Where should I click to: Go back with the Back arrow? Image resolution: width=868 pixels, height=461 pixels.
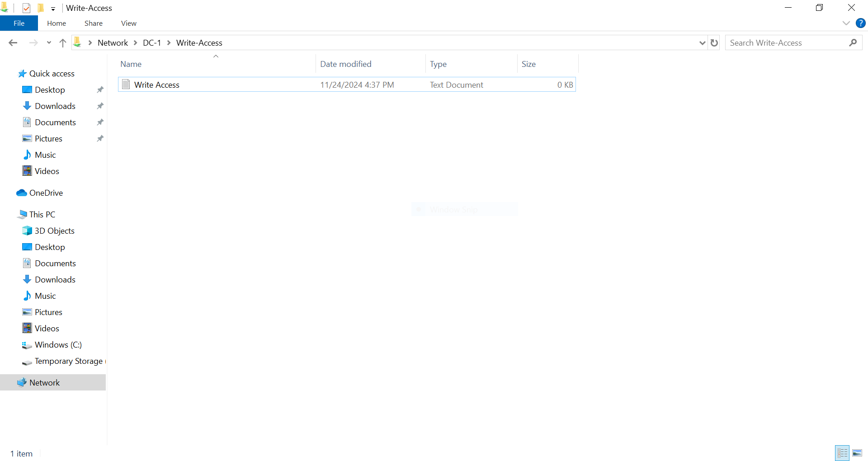click(x=13, y=43)
